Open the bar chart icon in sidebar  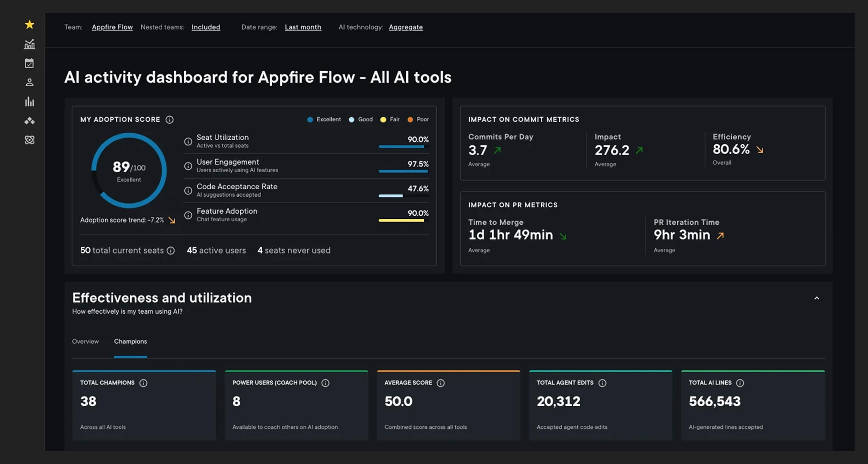(x=30, y=101)
